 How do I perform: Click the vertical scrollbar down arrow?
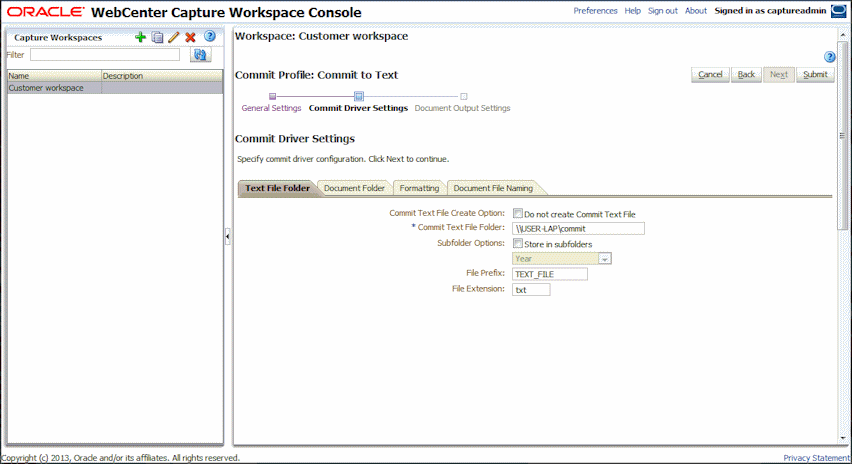(843, 438)
